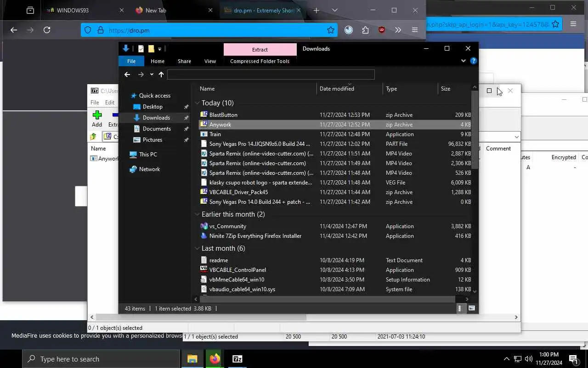The height and width of the screenshot is (368, 588).
Task: Select Quick access in navigation pane
Action: (x=155, y=96)
